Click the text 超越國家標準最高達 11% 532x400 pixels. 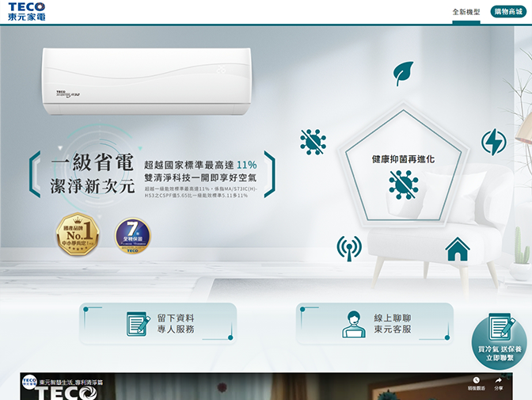coord(200,165)
